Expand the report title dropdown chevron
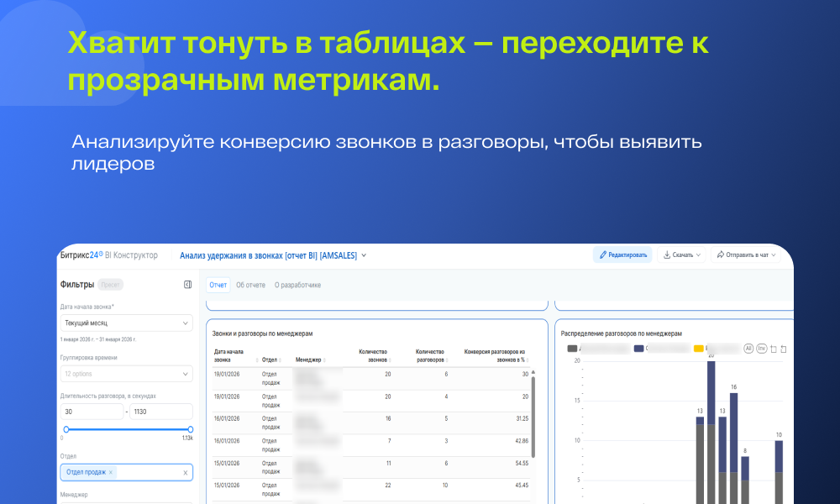 click(364, 255)
